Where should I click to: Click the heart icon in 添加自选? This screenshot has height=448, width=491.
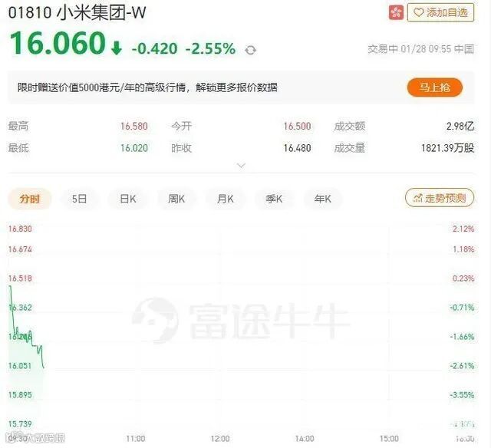tap(418, 12)
